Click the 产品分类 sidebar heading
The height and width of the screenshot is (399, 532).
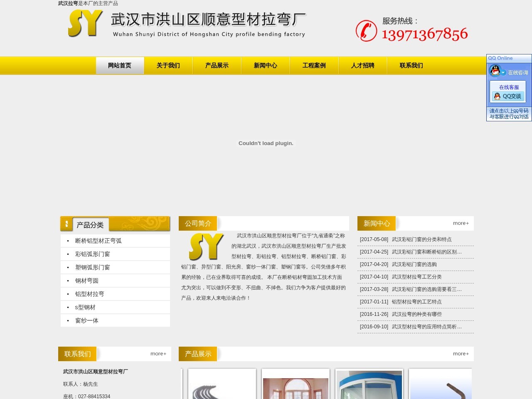90,225
